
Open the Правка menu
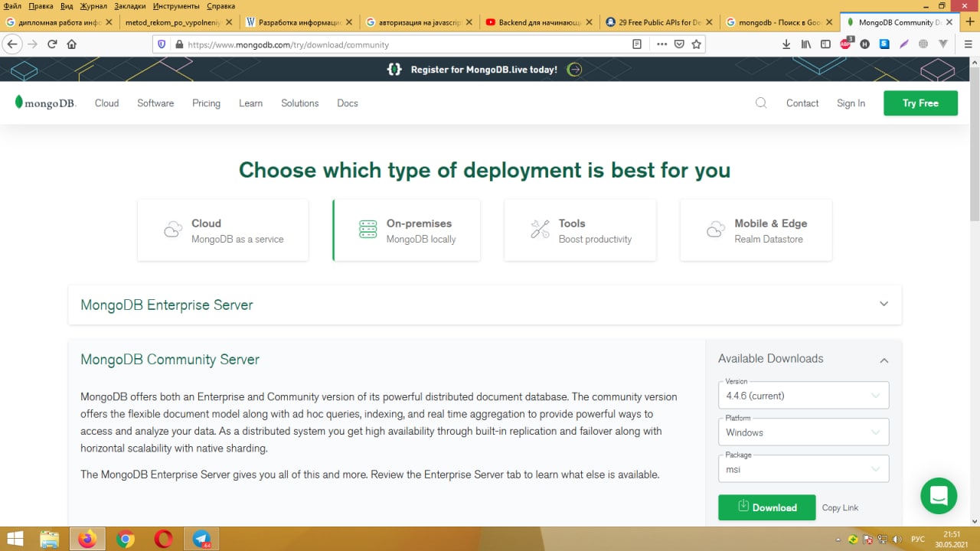point(41,6)
